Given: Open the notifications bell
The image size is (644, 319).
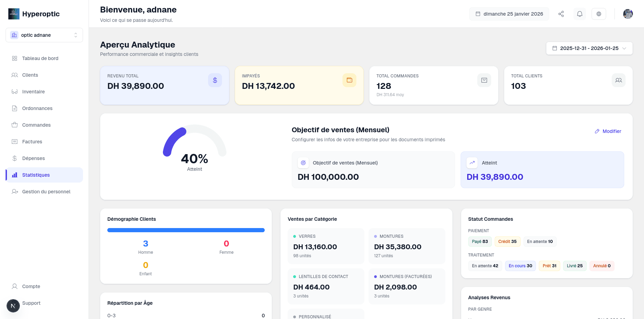Looking at the screenshot, I should point(580,14).
